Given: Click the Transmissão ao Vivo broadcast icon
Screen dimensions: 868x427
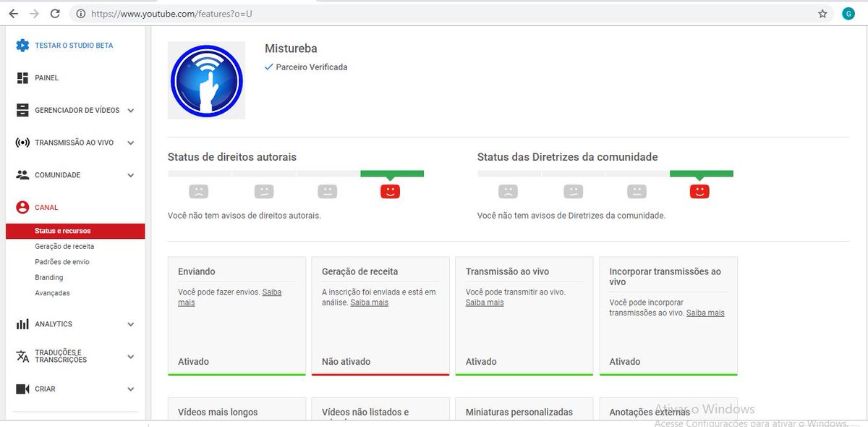Looking at the screenshot, I should point(22,143).
